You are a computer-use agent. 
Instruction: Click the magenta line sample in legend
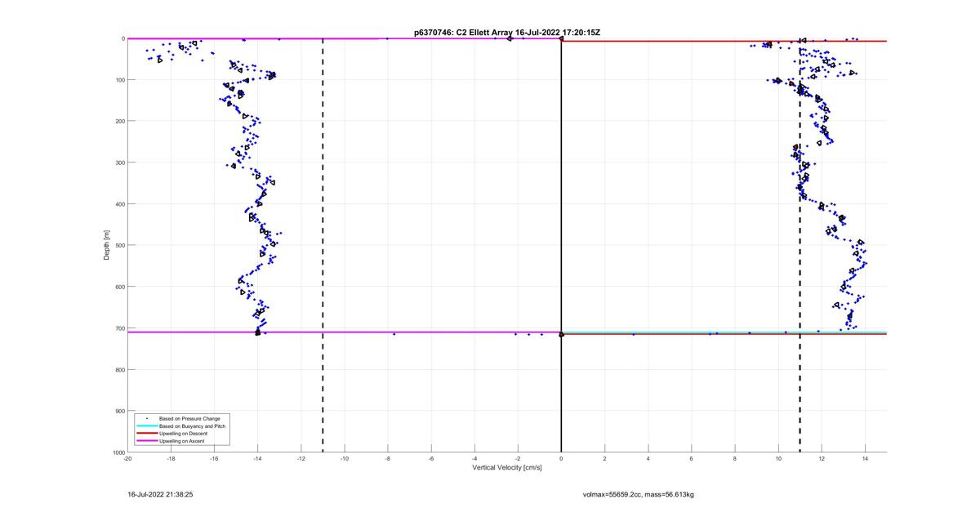[147, 441]
